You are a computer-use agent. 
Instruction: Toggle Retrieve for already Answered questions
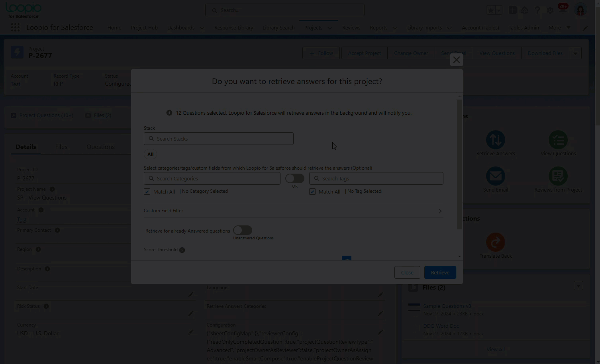click(x=243, y=230)
